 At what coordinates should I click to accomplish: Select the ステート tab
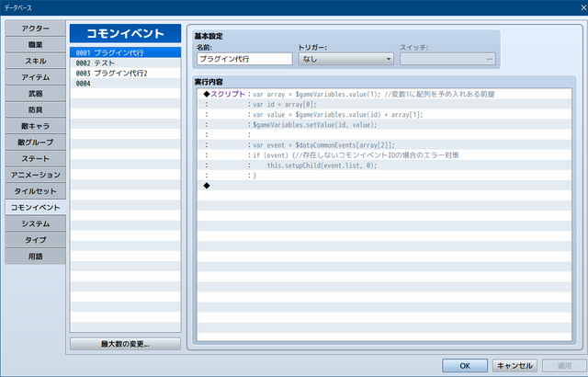(x=35, y=159)
